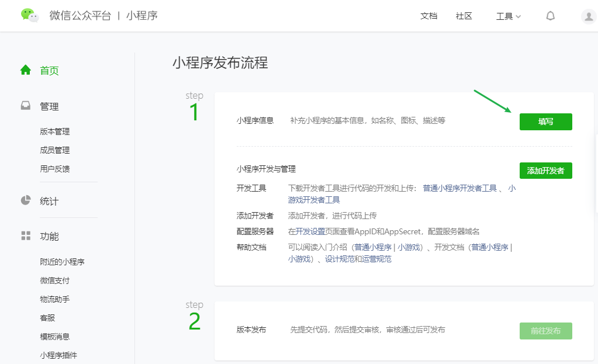
Task: Open 小程序插件 in the sidebar
Action: point(58,355)
